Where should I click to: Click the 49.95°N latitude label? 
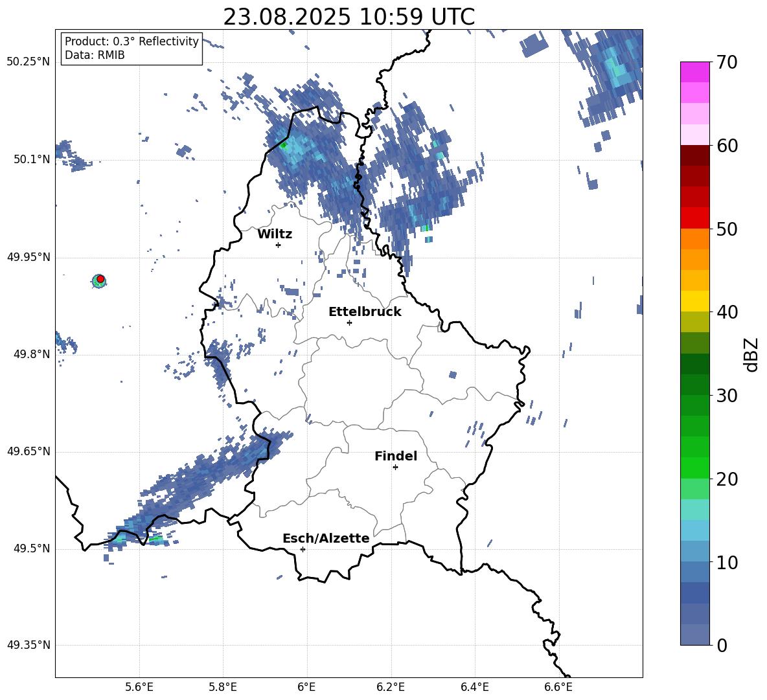[x=29, y=257]
